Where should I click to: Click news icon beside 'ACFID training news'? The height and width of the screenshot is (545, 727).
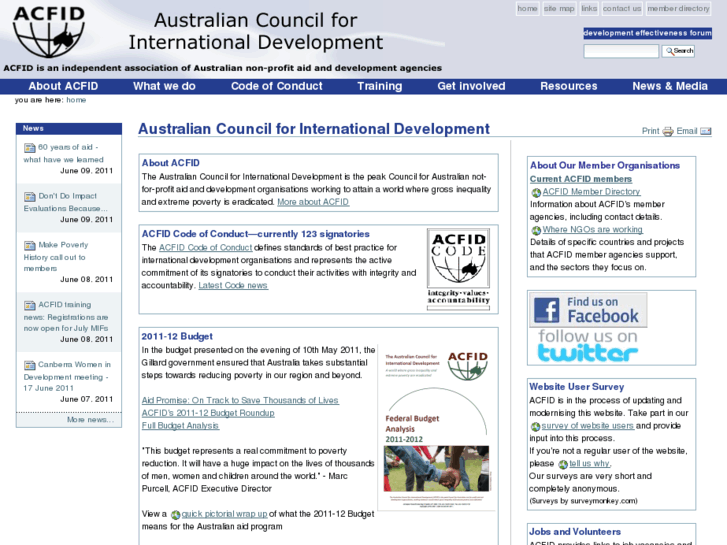30,305
